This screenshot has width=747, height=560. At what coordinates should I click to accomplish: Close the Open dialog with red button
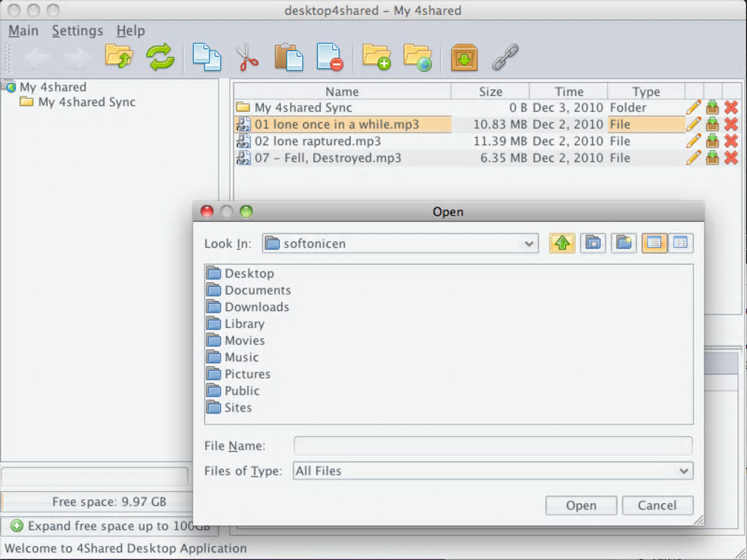pos(207,212)
